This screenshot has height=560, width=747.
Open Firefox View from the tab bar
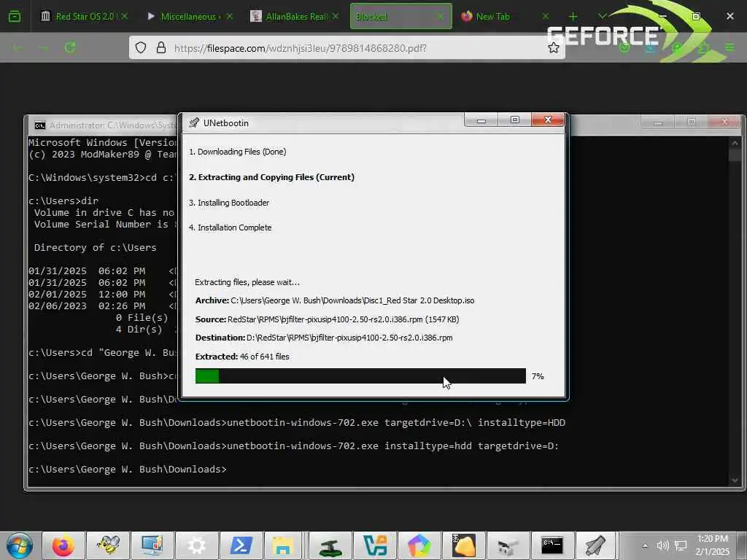point(15,17)
